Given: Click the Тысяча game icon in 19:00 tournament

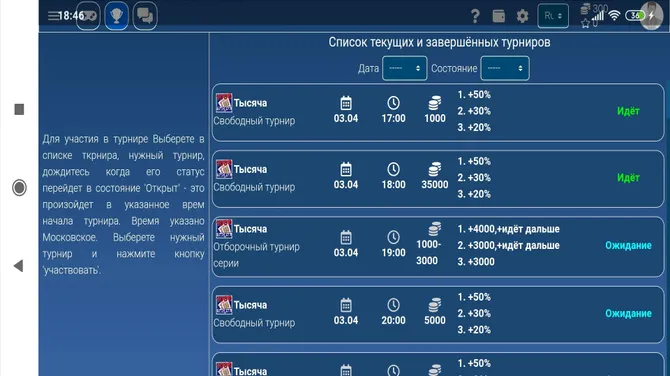Looking at the screenshot, I should 224,229.
